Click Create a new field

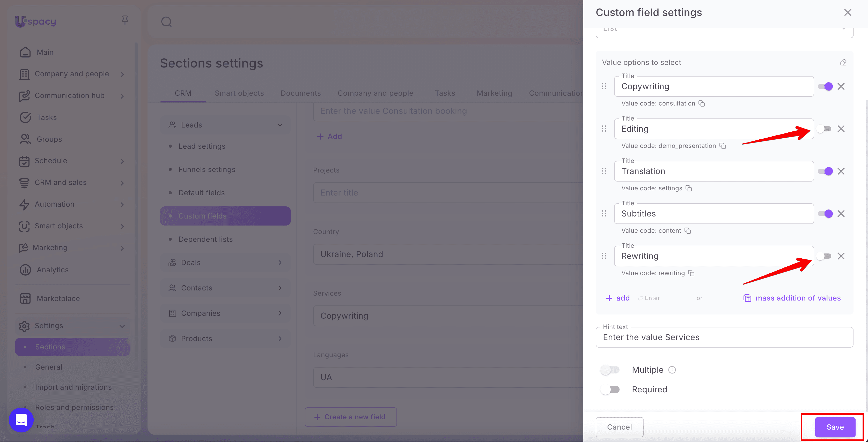pyautogui.click(x=351, y=417)
